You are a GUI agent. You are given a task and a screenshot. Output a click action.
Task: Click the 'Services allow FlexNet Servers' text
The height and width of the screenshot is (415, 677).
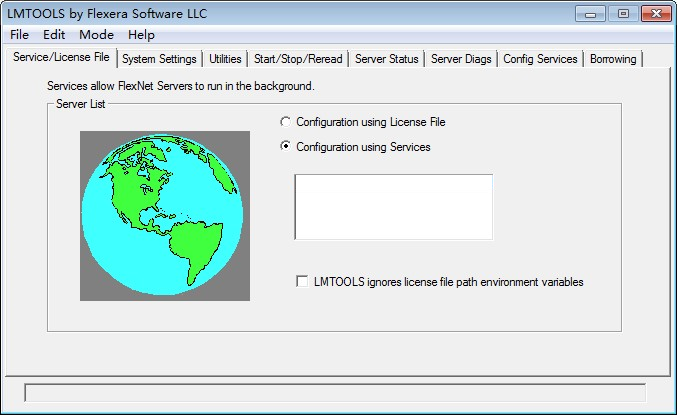[x=180, y=86]
